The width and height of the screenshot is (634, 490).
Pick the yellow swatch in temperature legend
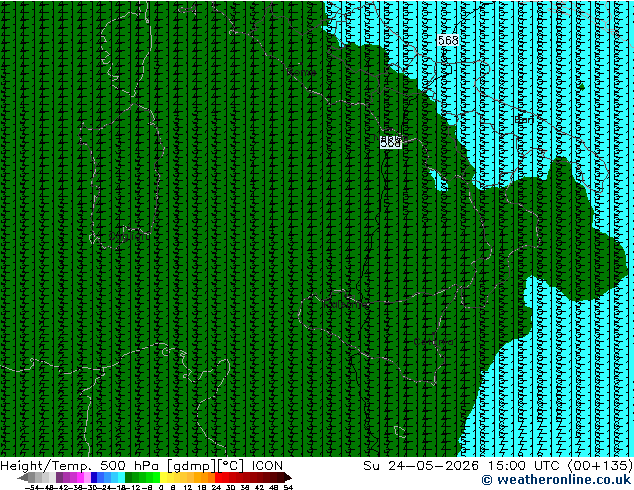pyautogui.click(x=163, y=478)
